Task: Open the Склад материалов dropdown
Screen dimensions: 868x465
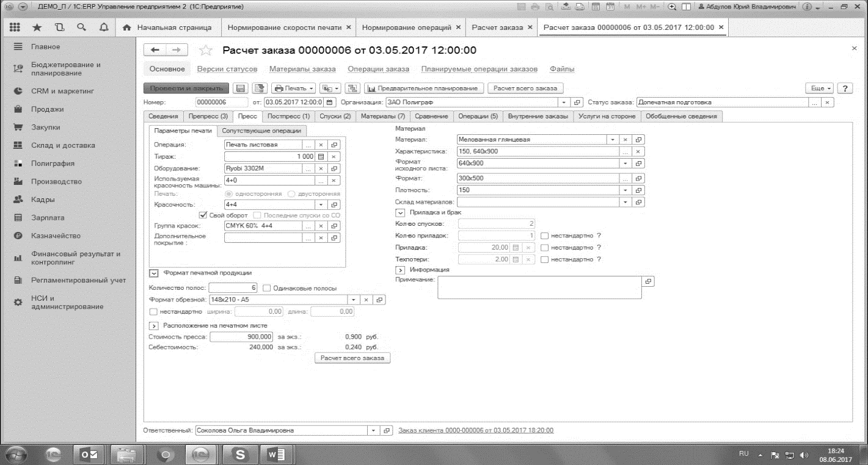Action: pos(625,201)
